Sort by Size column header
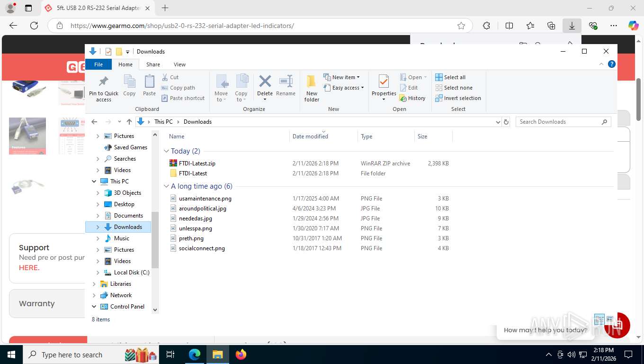The width and height of the screenshot is (644, 364). click(x=422, y=136)
